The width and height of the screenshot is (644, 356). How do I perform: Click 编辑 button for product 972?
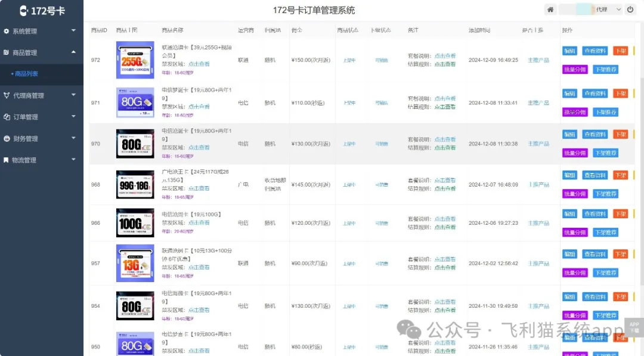pos(569,51)
